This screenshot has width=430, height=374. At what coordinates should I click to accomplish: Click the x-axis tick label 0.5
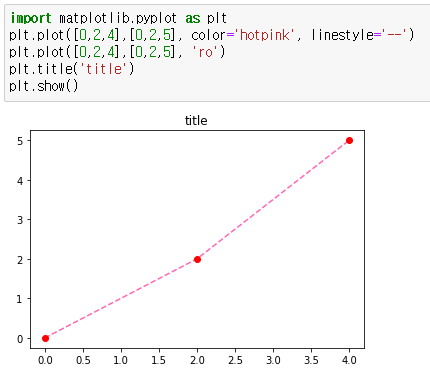pyautogui.click(x=83, y=360)
